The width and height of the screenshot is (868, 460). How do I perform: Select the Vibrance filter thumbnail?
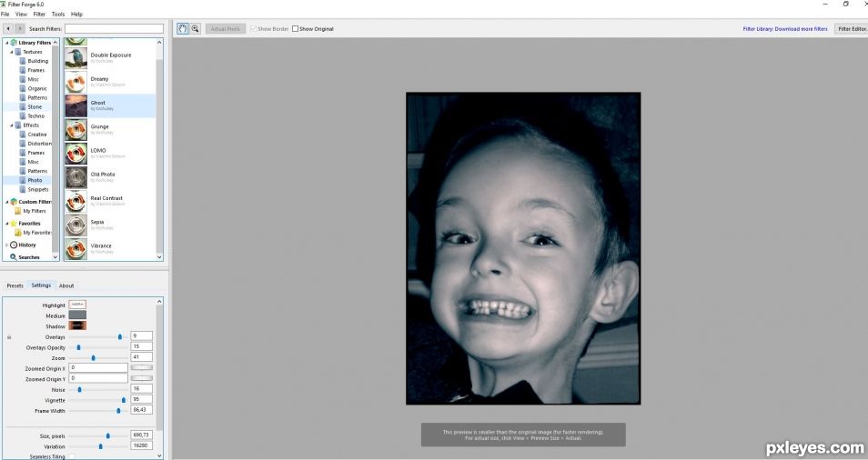pos(76,248)
